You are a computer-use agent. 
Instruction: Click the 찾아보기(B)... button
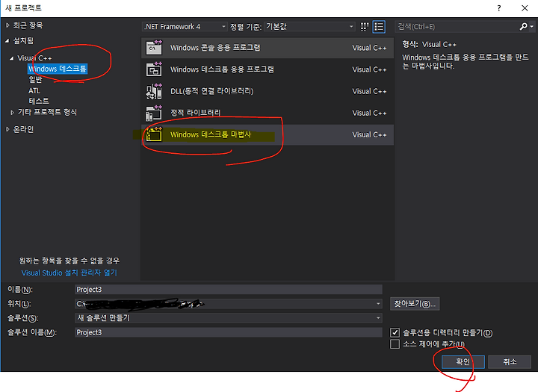coord(415,303)
